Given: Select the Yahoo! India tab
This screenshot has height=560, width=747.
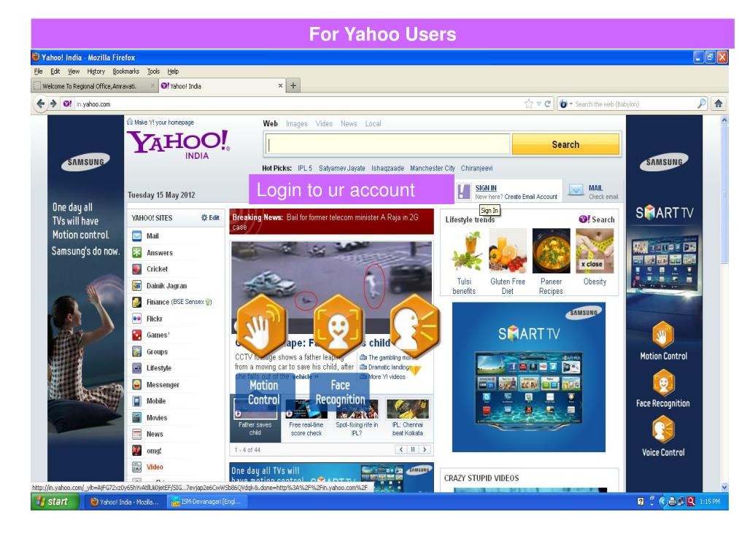Looking at the screenshot, I should 223,86.
